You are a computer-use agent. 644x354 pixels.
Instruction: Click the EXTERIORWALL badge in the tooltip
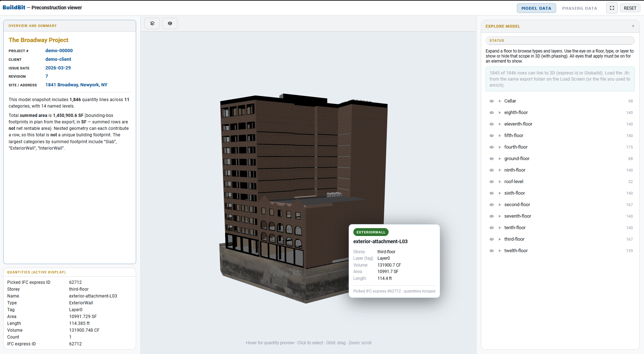371,232
